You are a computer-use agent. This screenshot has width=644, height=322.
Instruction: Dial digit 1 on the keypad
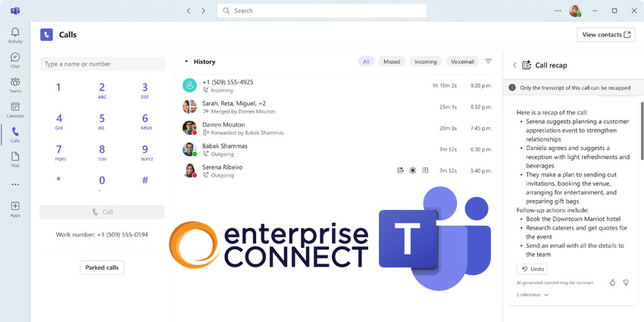coord(58,87)
